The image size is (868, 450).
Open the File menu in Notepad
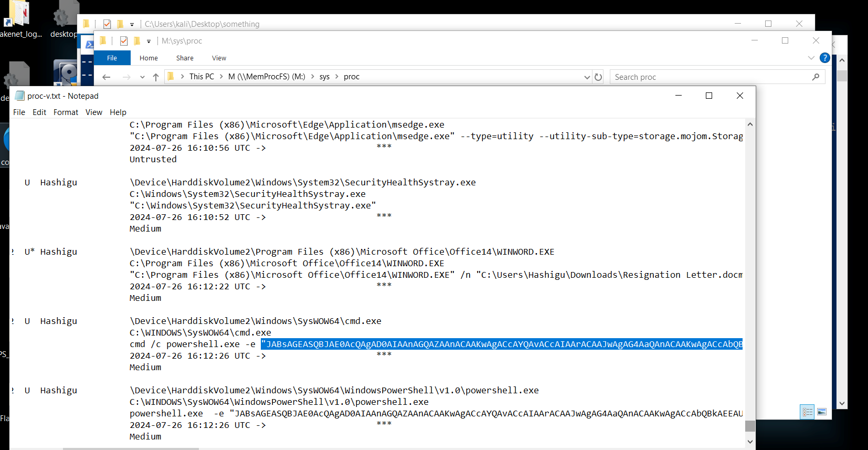(19, 112)
